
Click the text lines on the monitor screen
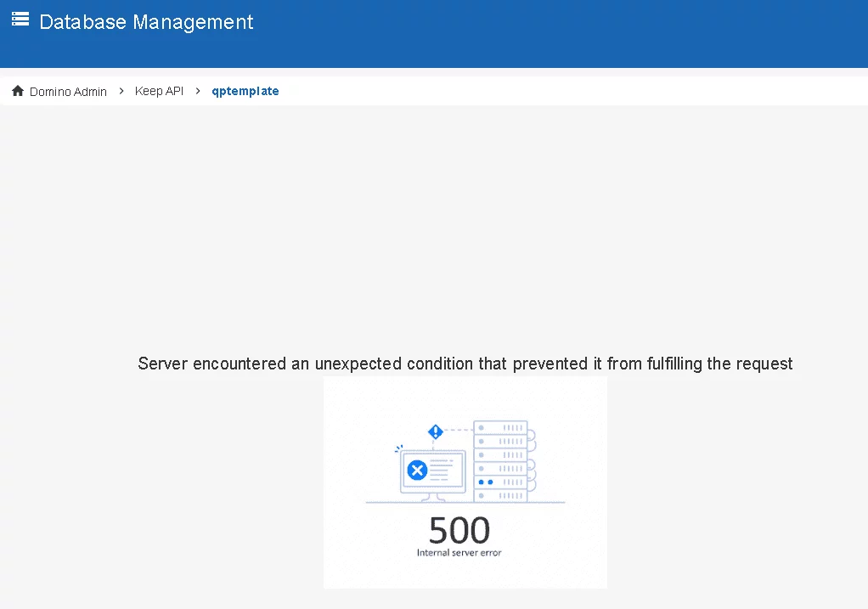click(x=445, y=469)
